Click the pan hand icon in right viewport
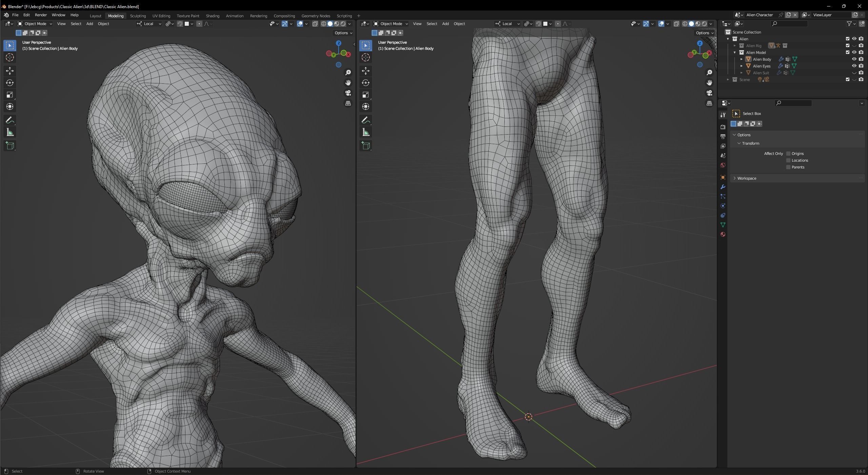This screenshot has width=868, height=475. pos(709,83)
